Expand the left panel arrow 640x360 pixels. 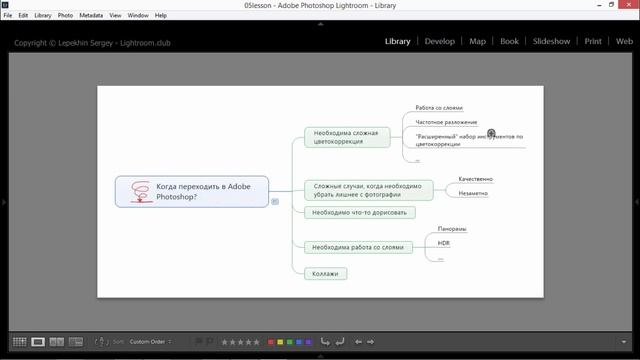[x=4, y=202]
